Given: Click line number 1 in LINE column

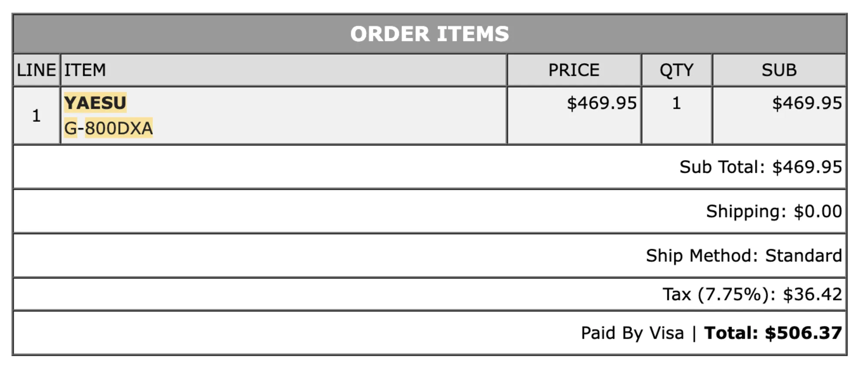Looking at the screenshot, I should [36, 115].
